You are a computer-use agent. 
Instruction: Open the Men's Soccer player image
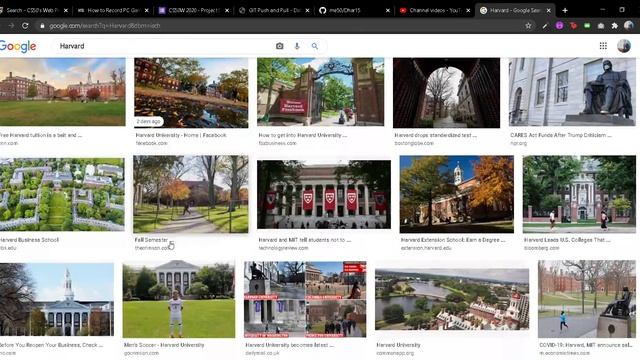point(179,300)
